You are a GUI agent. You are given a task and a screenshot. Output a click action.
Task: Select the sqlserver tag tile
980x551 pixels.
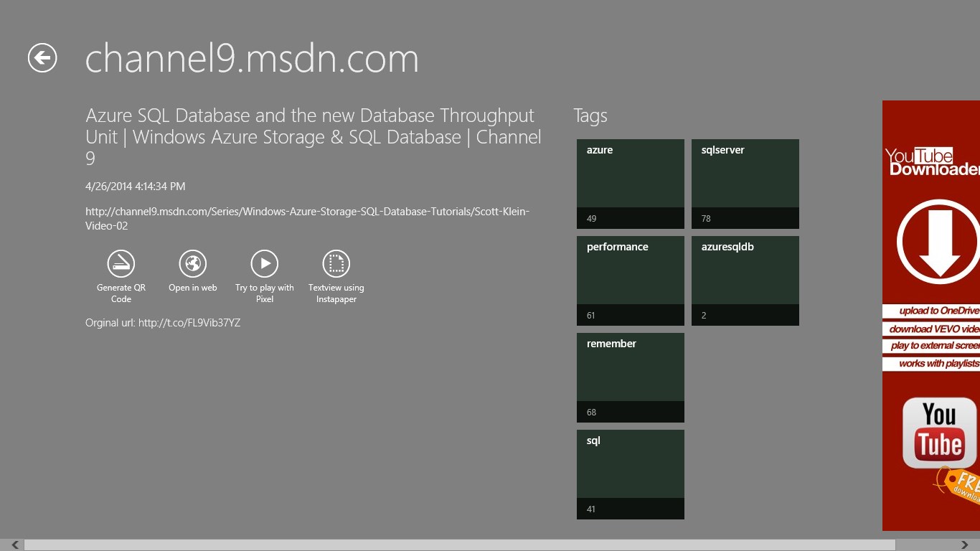pyautogui.click(x=745, y=184)
